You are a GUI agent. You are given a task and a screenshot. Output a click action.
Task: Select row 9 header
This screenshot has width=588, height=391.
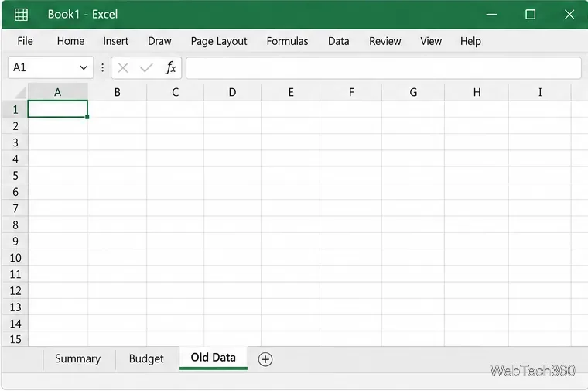click(x=15, y=242)
